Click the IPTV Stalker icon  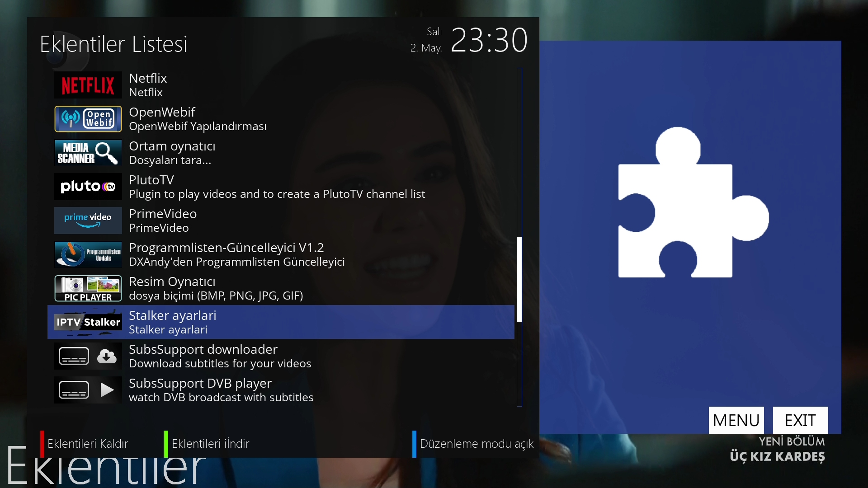[88, 322]
